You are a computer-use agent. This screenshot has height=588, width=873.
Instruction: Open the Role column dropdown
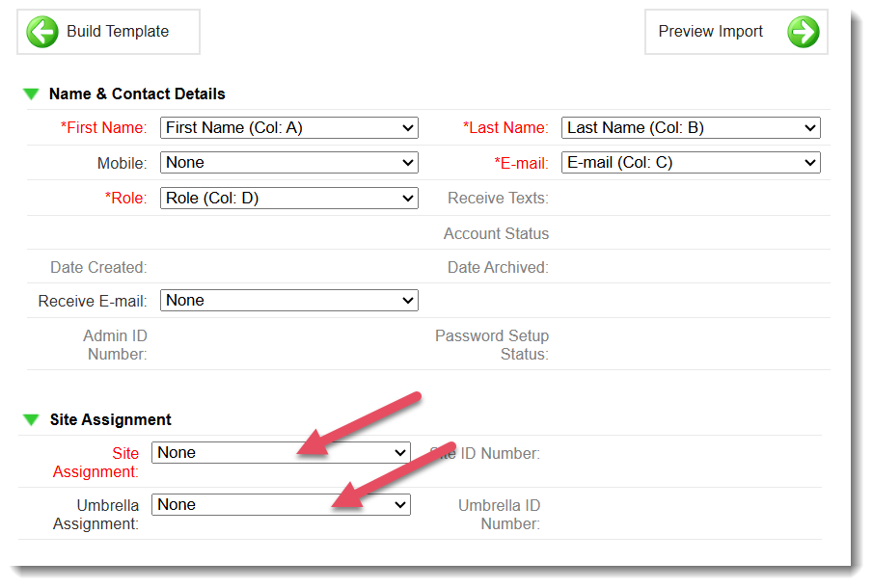click(289, 198)
